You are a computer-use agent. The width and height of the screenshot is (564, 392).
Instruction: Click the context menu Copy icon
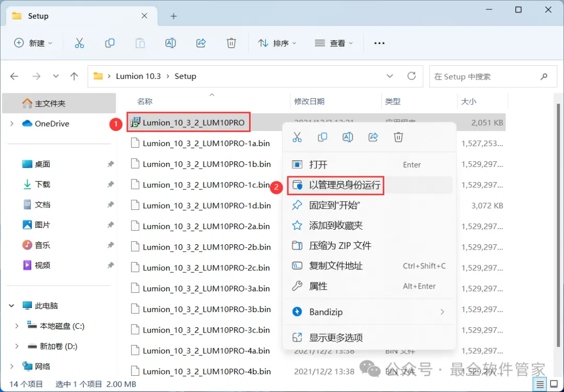pyautogui.click(x=322, y=137)
